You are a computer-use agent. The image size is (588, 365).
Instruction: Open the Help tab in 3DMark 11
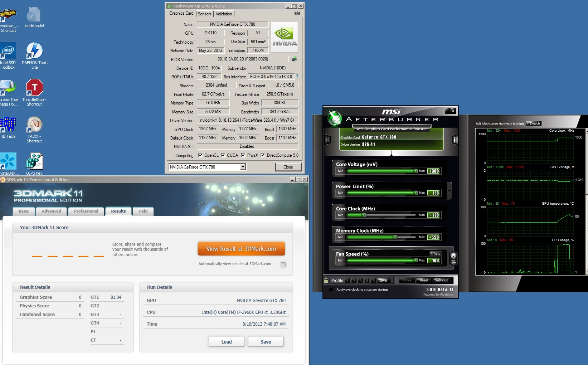(x=143, y=211)
